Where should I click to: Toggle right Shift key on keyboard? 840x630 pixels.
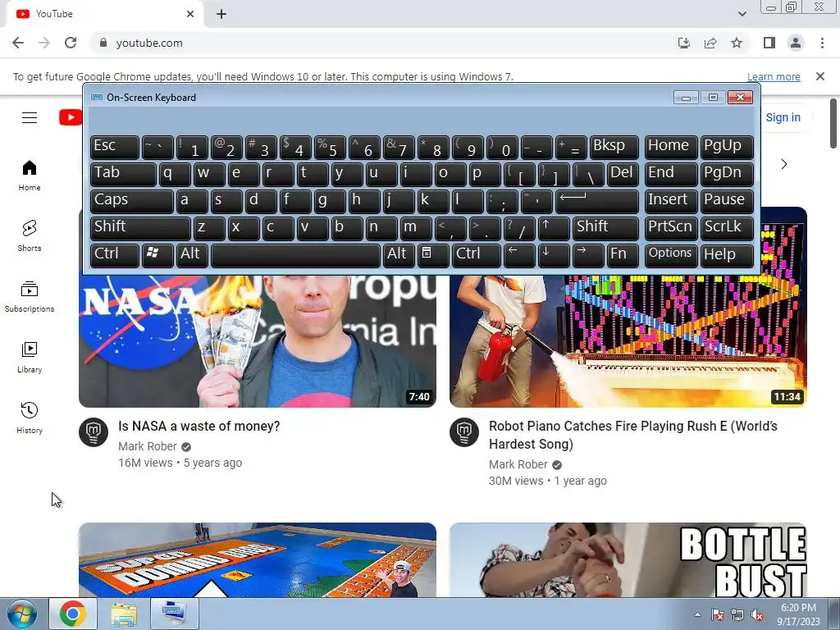[605, 228]
